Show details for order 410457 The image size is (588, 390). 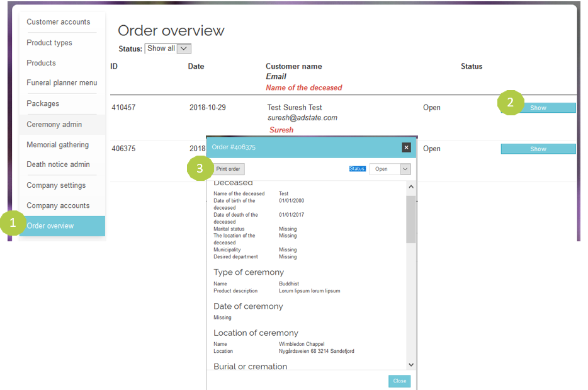coord(538,108)
